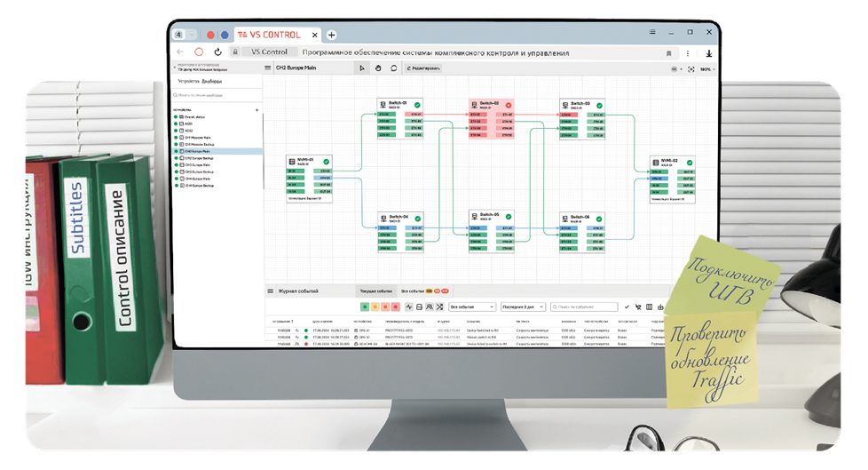Select the arrow pointer tool
868x470 pixels.
pos(361,68)
